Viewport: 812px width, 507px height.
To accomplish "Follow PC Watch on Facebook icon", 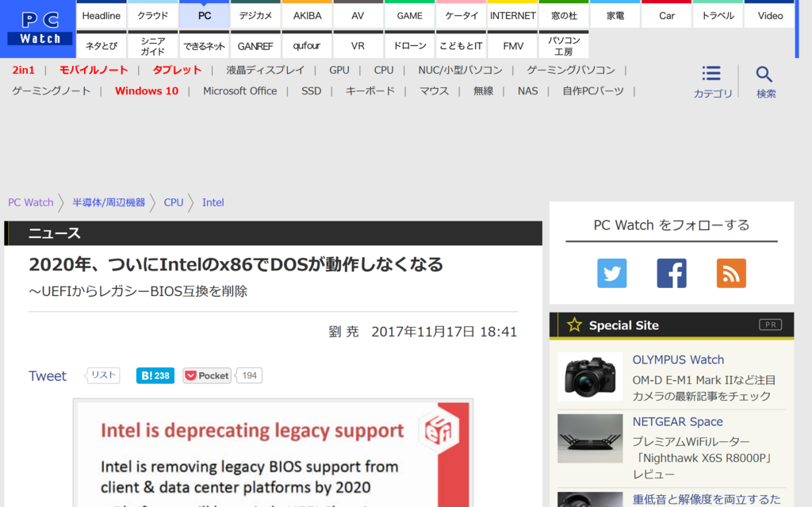I will [672, 273].
